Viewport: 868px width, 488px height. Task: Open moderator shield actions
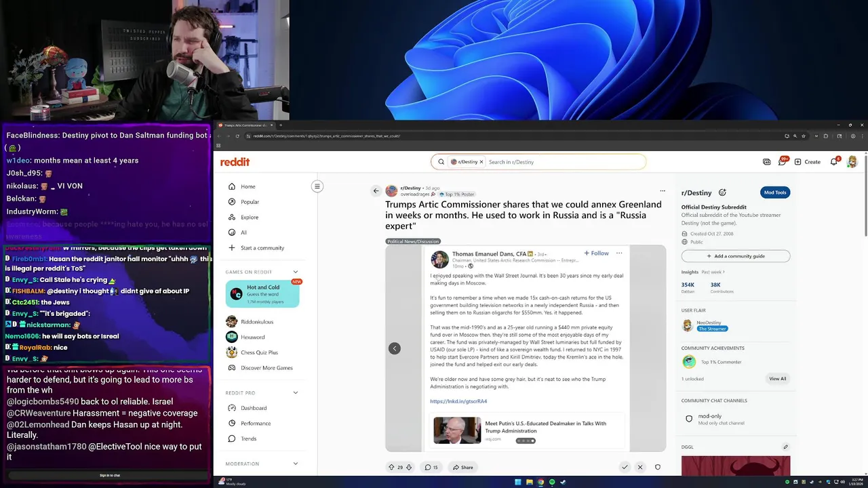pos(657,467)
